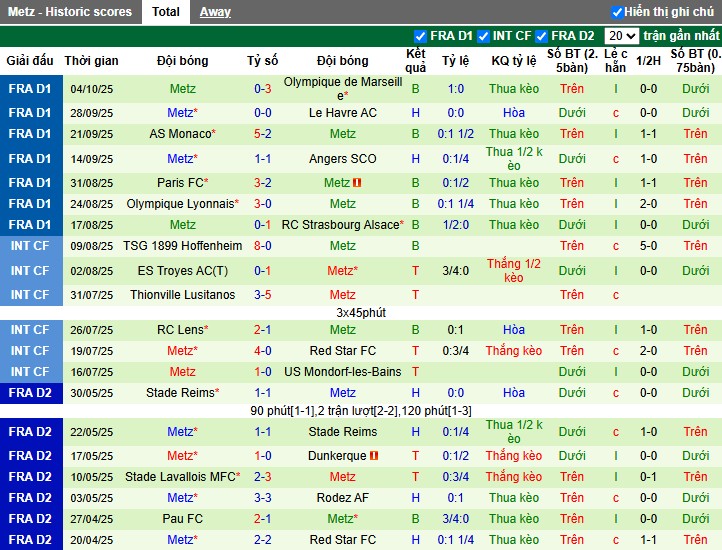Switch to the Total tab
Screen dimensions: 722x550
(x=166, y=12)
